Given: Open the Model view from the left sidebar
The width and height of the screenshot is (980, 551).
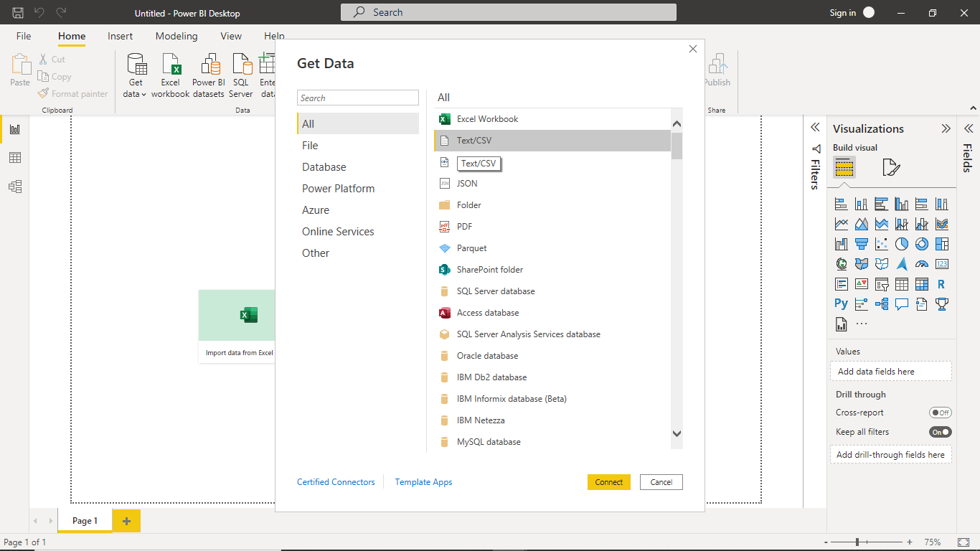Looking at the screenshot, I should 14,186.
